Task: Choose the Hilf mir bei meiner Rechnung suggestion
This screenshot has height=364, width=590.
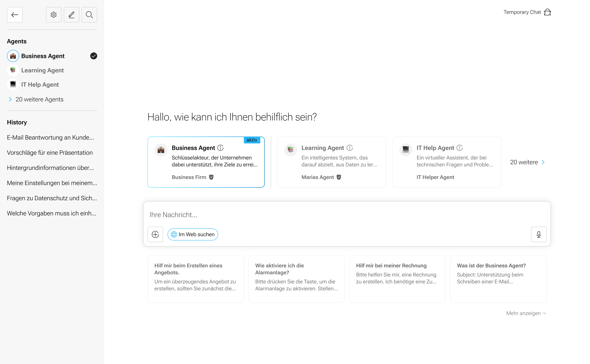Action: [397, 279]
